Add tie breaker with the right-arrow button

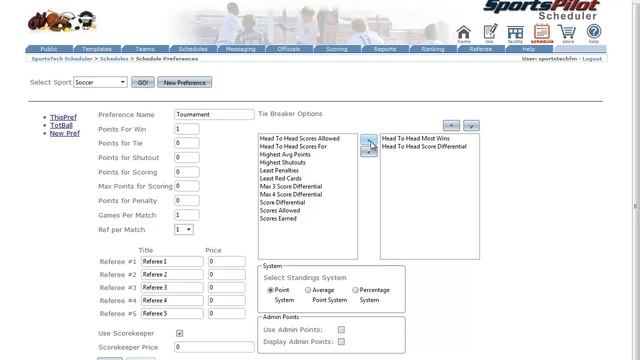click(369, 140)
